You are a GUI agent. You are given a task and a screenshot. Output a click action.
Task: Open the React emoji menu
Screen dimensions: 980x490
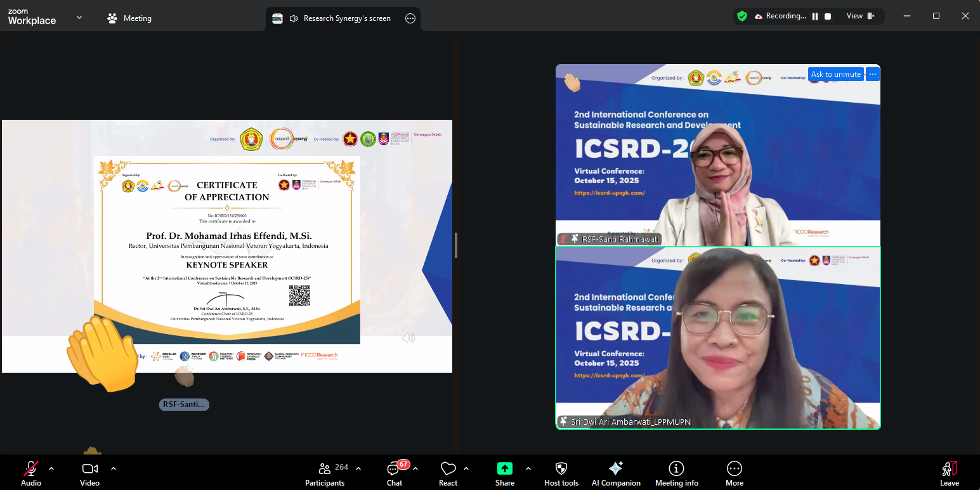point(448,472)
